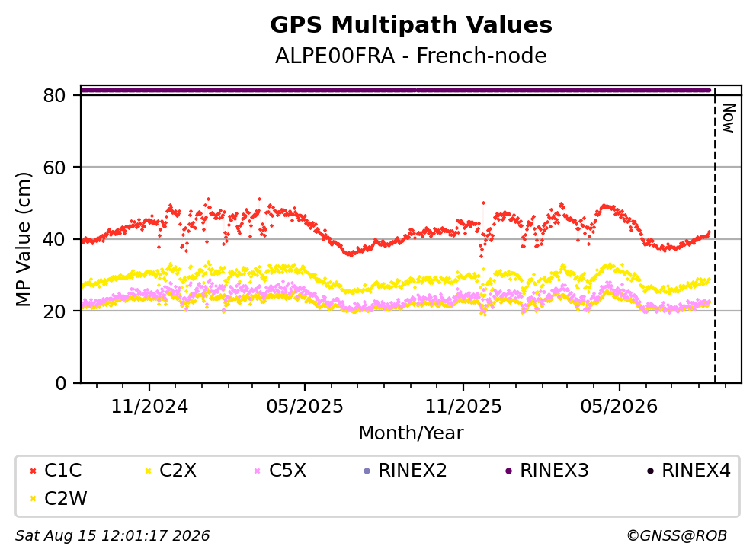Click the RINEX4 dark legend dot
The height and width of the screenshot is (559, 756).
(650, 471)
